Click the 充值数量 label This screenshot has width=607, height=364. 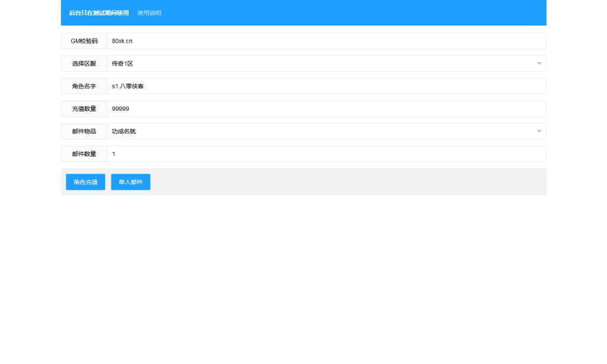tap(84, 108)
